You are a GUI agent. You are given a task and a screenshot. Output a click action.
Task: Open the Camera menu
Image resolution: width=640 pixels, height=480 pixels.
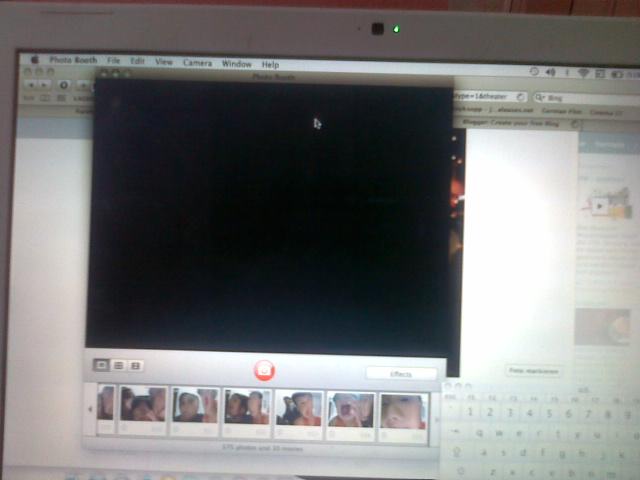[x=198, y=63]
